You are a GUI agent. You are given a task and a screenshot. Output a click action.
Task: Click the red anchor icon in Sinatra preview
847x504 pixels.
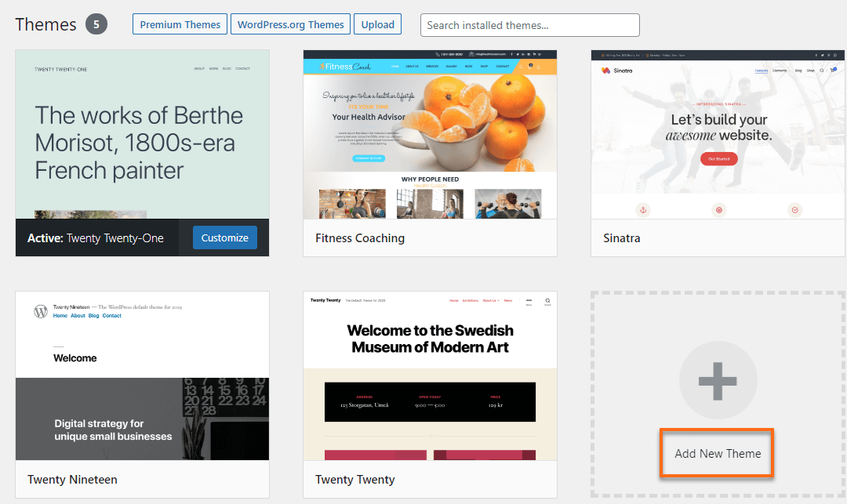642,209
